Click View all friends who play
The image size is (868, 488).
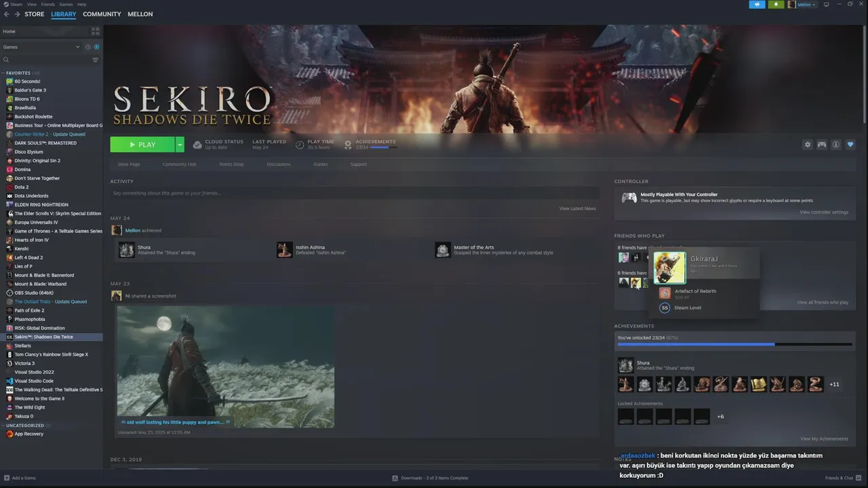(823, 302)
